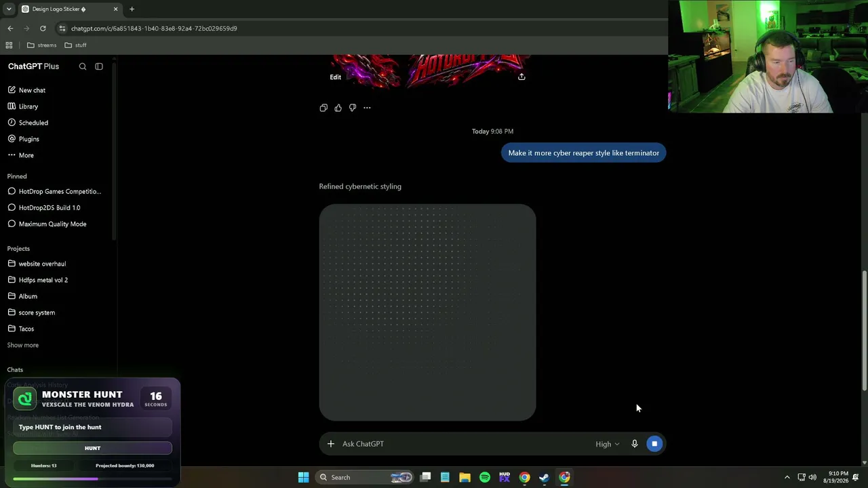Open Task View on the taskbar
This screenshot has width=868, height=488.
coord(425,477)
